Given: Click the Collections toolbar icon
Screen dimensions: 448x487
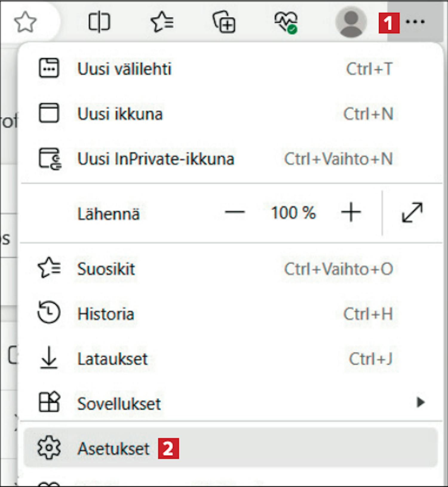Looking at the screenshot, I should (224, 22).
